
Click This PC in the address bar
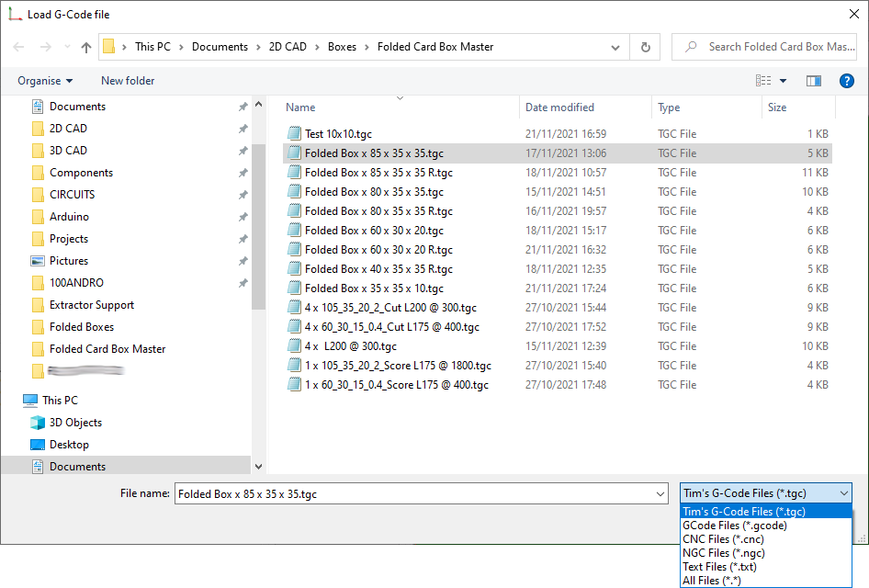point(152,47)
